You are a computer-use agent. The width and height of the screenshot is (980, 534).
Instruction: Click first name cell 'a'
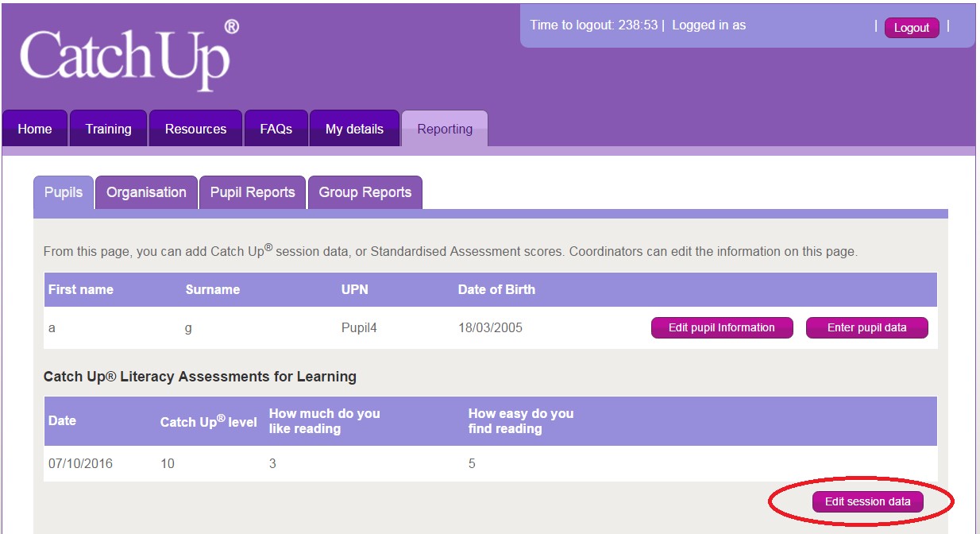pos(52,327)
